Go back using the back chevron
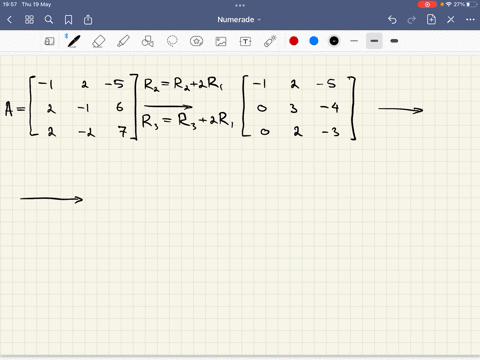The image size is (480, 360). (x=9, y=20)
